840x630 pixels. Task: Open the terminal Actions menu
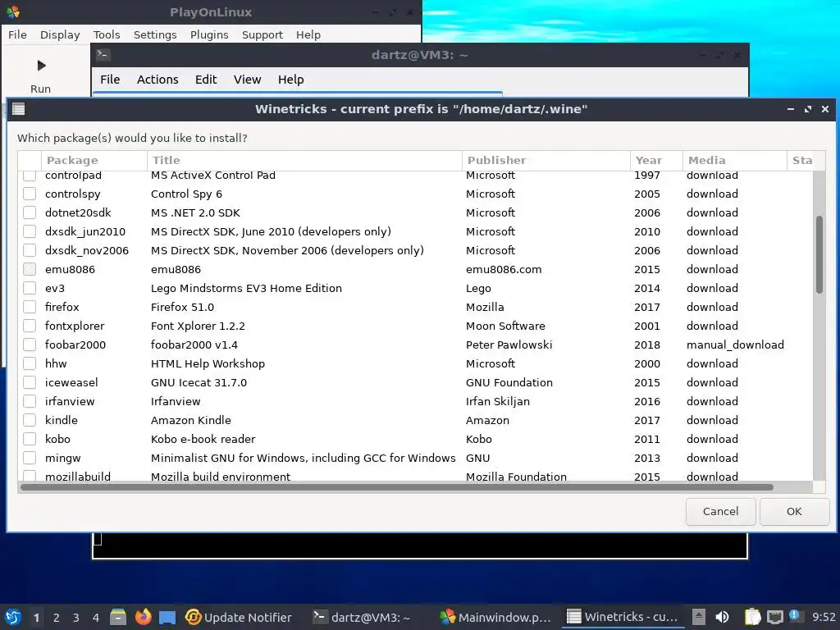157,80
